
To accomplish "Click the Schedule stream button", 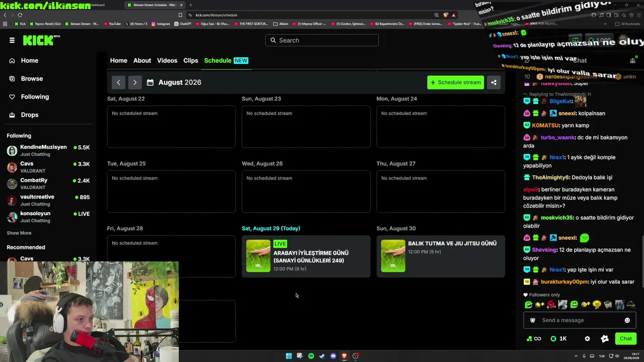I will (455, 82).
